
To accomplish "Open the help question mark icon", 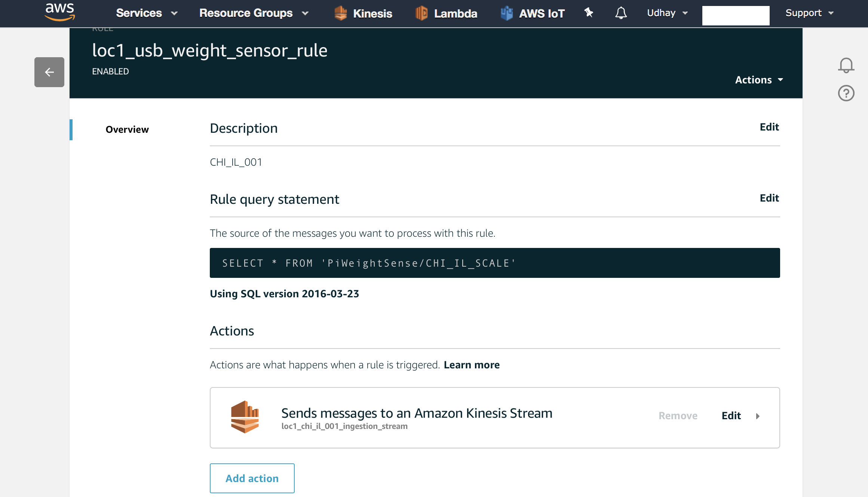I will point(846,93).
